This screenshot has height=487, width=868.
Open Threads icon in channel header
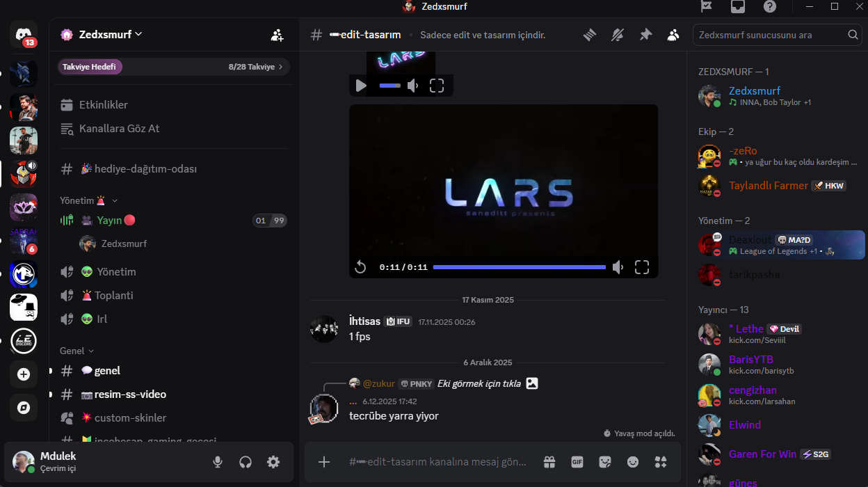click(x=590, y=35)
